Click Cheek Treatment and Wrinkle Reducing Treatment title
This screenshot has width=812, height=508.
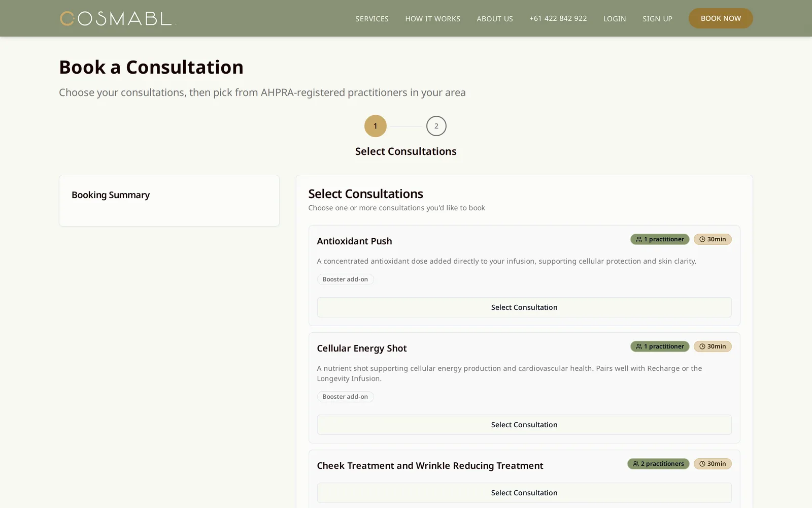coord(430,466)
